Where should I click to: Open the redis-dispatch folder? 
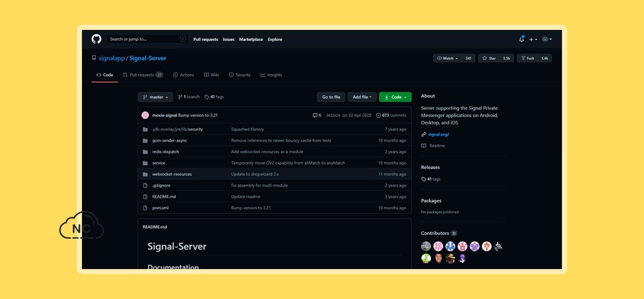[165, 152]
